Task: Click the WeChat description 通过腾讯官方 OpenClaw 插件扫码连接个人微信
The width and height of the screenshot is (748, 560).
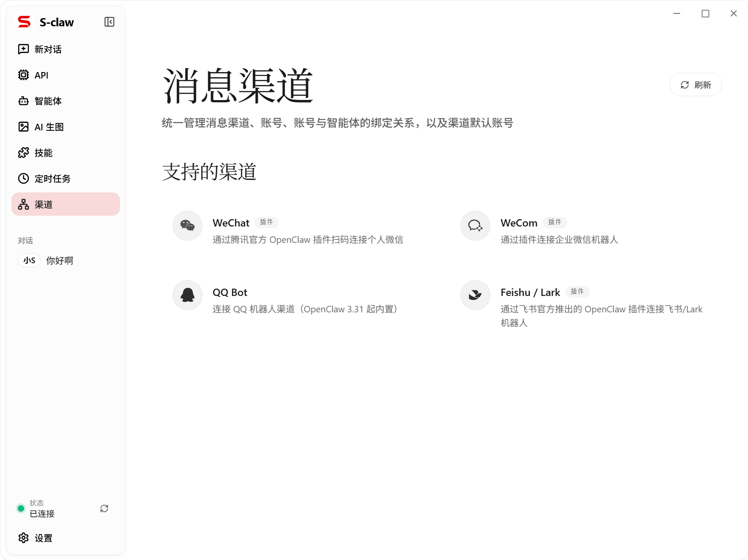Action: tap(308, 240)
